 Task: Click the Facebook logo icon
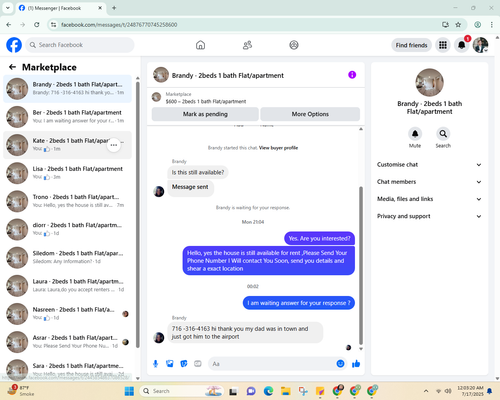[x=14, y=45]
